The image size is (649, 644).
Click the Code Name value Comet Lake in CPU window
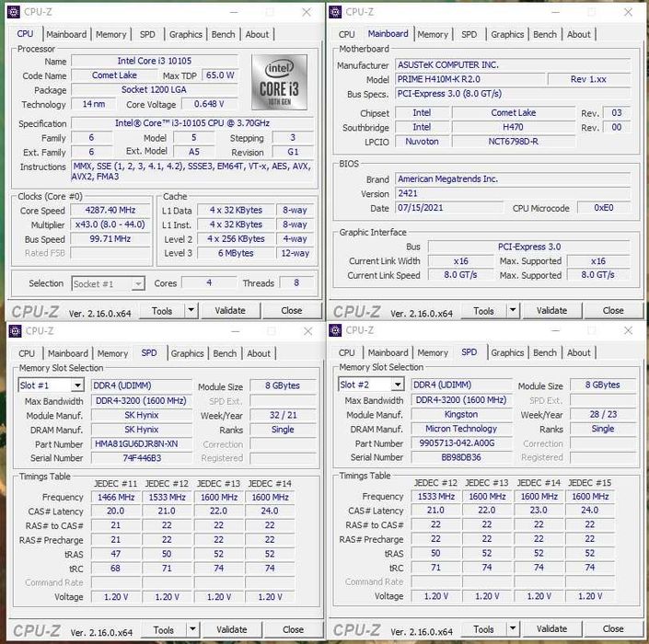pyautogui.click(x=114, y=75)
